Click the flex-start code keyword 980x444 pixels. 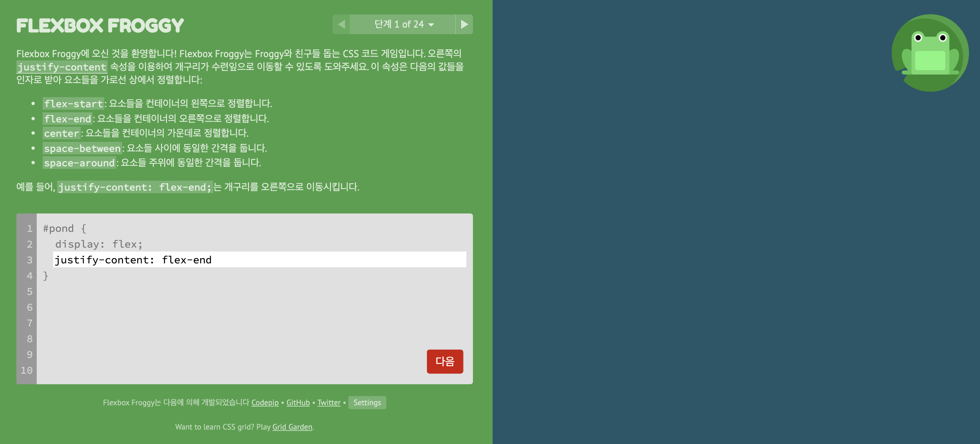[x=73, y=103]
